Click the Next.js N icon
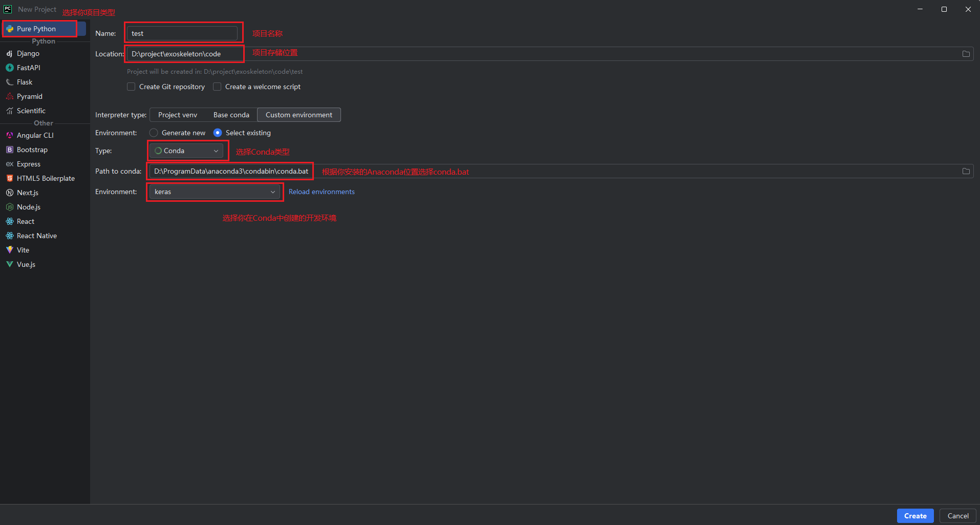 pyautogui.click(x=10, y=193)
